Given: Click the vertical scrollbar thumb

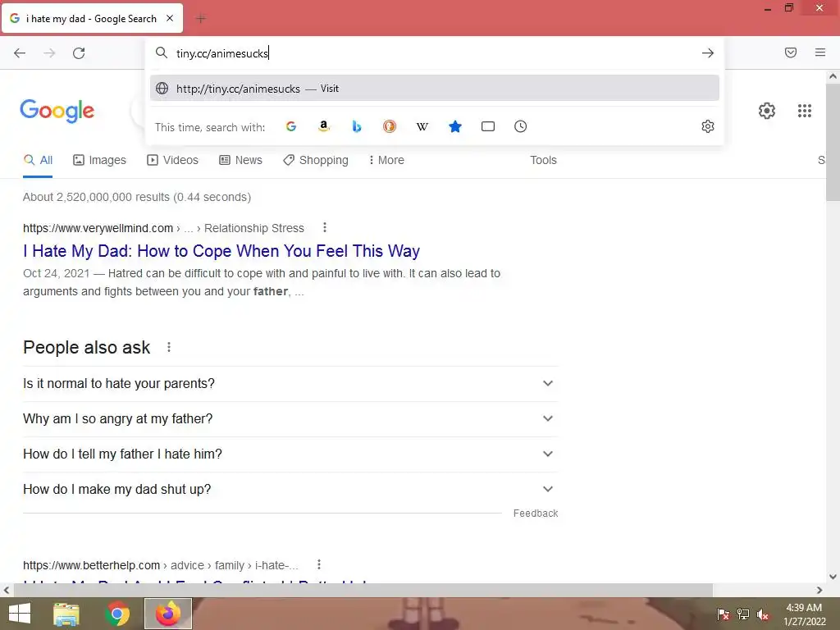Looking at the screenshot, I should (x=833, y=143).
